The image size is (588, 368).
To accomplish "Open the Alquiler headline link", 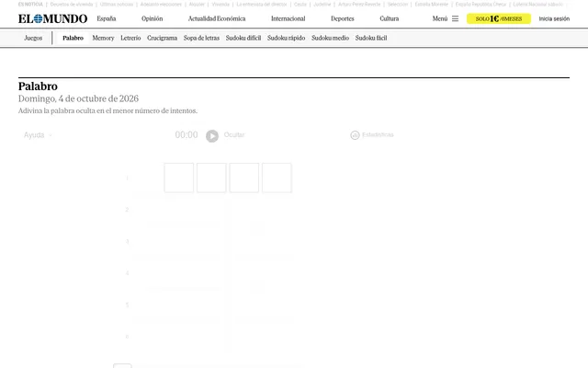I will click(197, 4).
